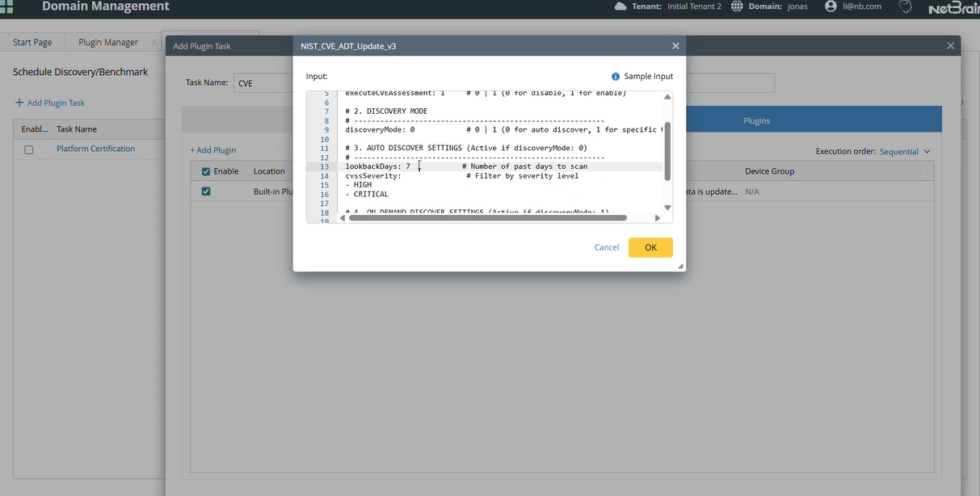Click the Sample Input info icon
This screenshot has width=980, height=496.
pos(616,77)
